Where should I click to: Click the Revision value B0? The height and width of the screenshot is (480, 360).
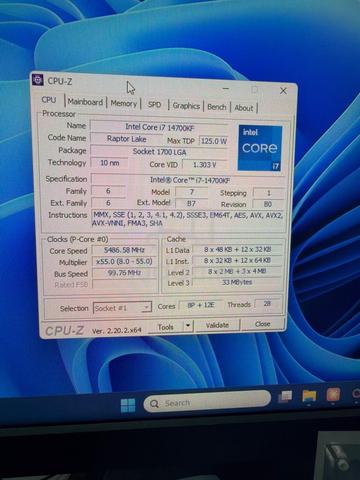(x=268, y=204)
